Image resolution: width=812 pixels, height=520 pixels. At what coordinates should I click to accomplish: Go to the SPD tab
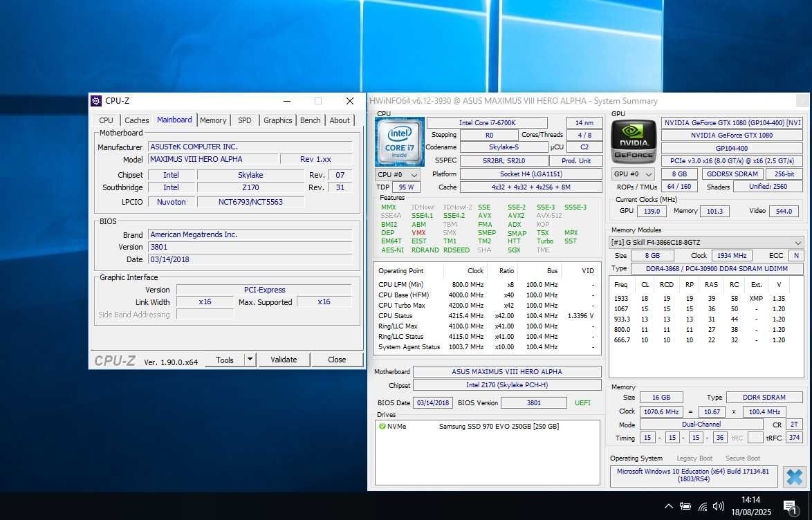point(244,120)
